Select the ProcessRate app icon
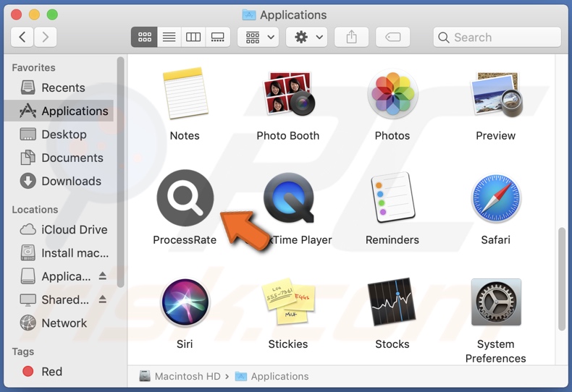Image resolution: width=572 pixels, height=392 pixels. 185,198
